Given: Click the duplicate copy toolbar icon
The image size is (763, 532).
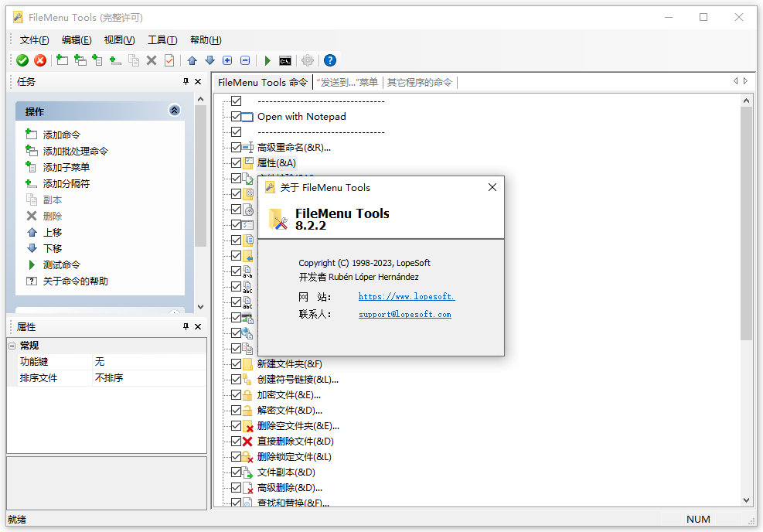Looking at the screenshot, I should click(x=133, y=60).
